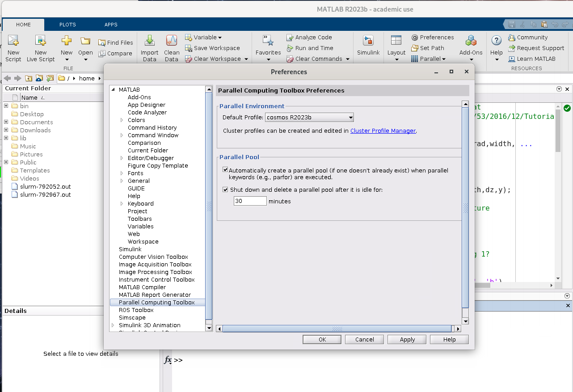
Task: Expand Command Window preferences node
Action: tap(122, 135)
